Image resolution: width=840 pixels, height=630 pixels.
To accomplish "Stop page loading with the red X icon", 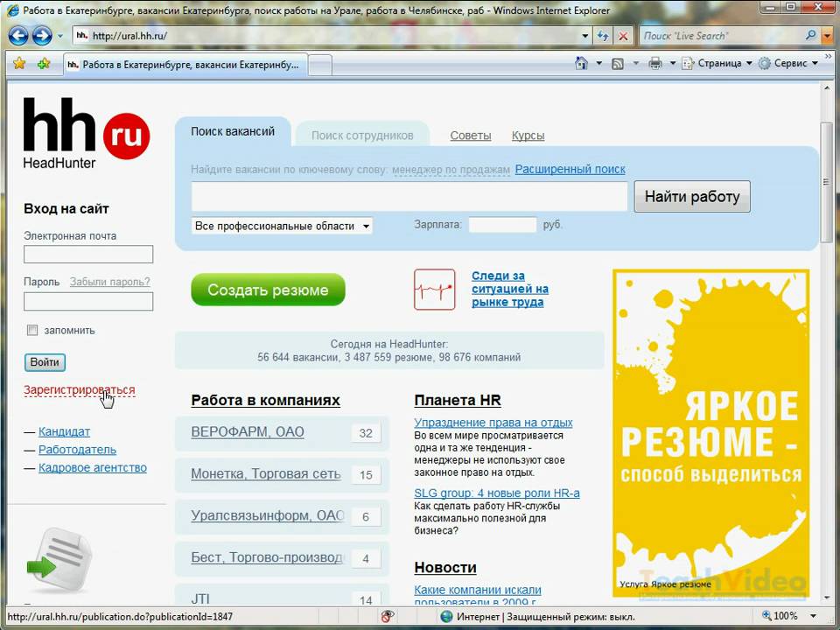I will click(623, 36).
